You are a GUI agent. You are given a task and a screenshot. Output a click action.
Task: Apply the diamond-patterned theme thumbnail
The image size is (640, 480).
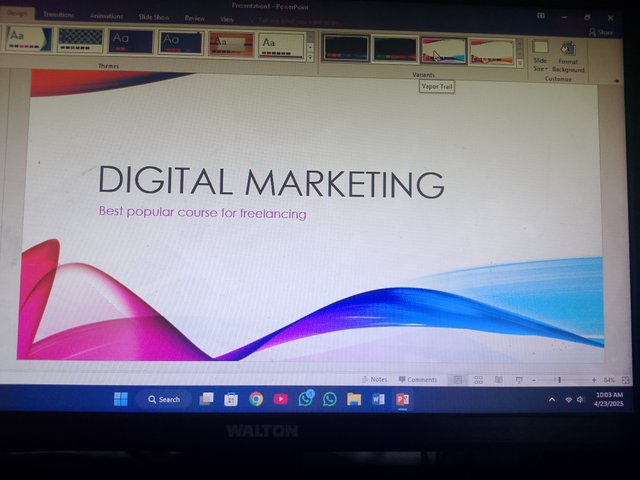click(80, 41)
